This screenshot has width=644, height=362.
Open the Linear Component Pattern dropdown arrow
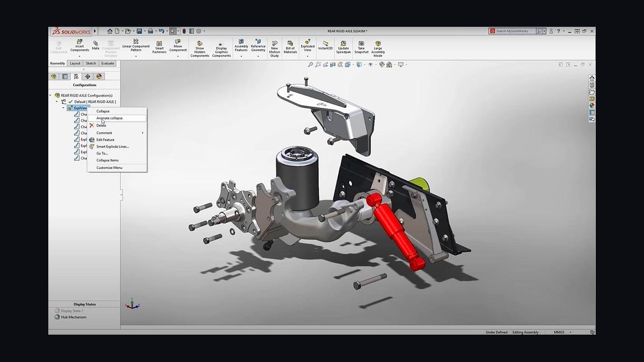point(136,56)
